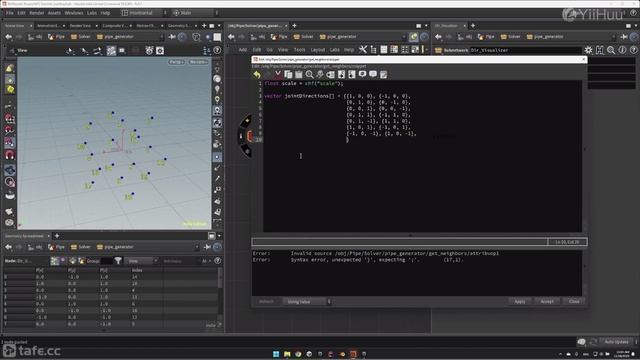
Task: Add a new pane tab in network editor
Action: pyautogui.click(x=294, y=26)
